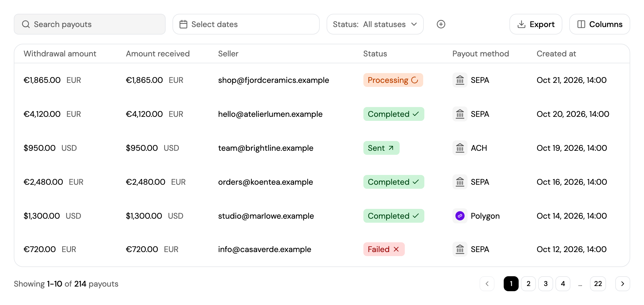Click the Withdrawal amount column header

coord(60,54)
